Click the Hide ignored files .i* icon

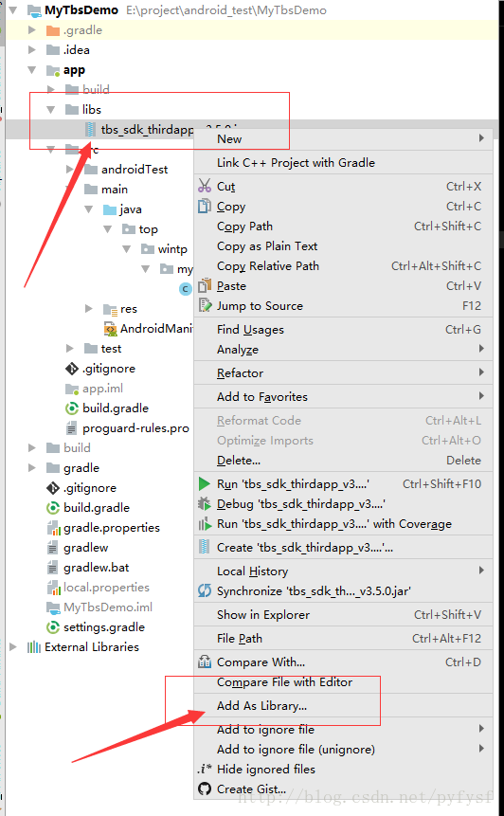205,770
